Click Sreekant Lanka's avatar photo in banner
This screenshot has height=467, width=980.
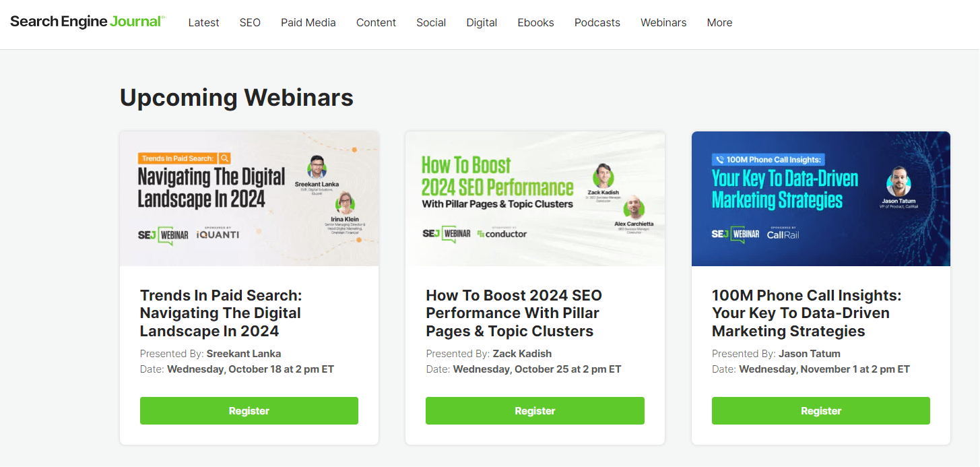[x=317, y=166]
